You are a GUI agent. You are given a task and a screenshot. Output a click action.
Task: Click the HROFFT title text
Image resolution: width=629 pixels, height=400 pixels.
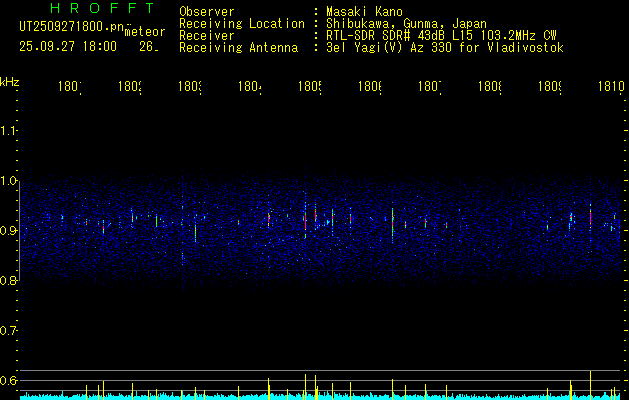point(103,8)
